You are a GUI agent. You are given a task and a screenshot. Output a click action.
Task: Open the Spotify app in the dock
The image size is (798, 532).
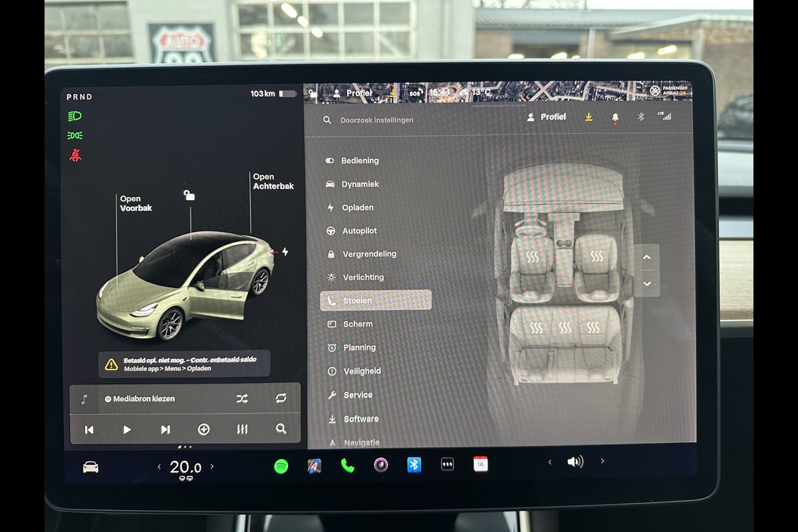281,466
